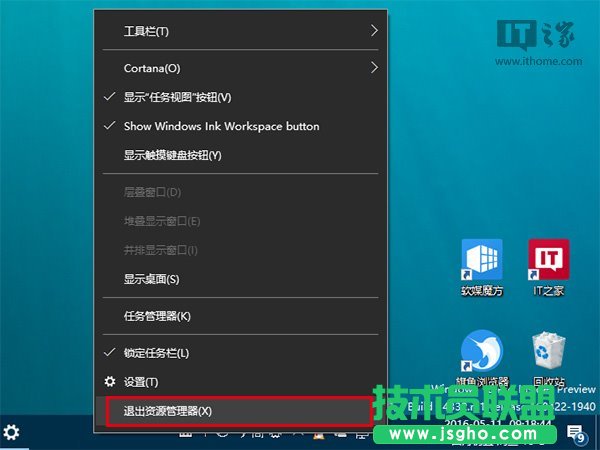
Task: Open the 软媒魔方 desktop shortcut
Action: tap(482, 262)
